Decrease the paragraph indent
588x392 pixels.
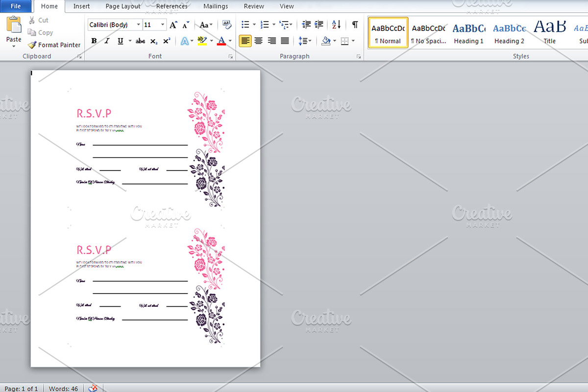(306, 24)
